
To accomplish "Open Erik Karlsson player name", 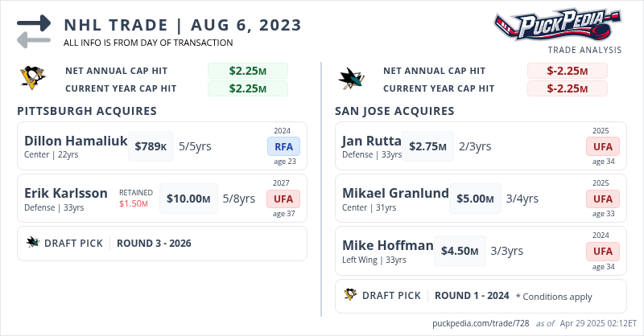I will [65, 193].
